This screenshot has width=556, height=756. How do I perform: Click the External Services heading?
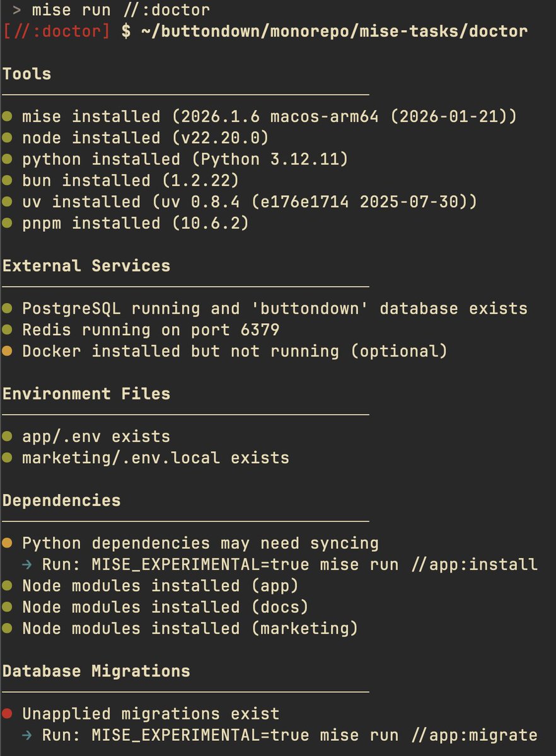coord(86,266)
